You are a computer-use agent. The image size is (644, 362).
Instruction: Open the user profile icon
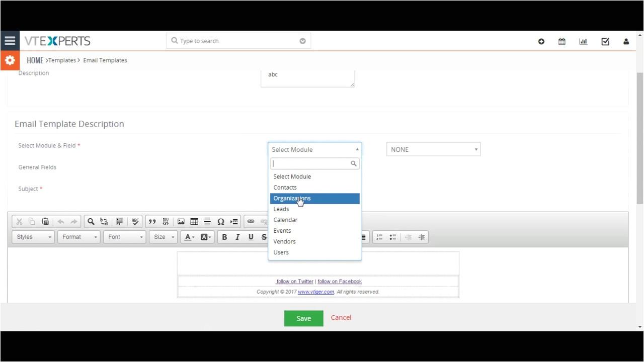click(x=626, y=42)
